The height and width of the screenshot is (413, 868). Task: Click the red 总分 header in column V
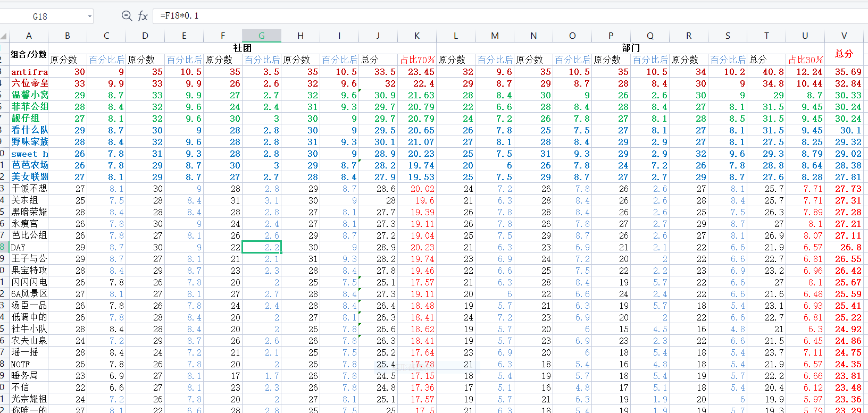844,54
